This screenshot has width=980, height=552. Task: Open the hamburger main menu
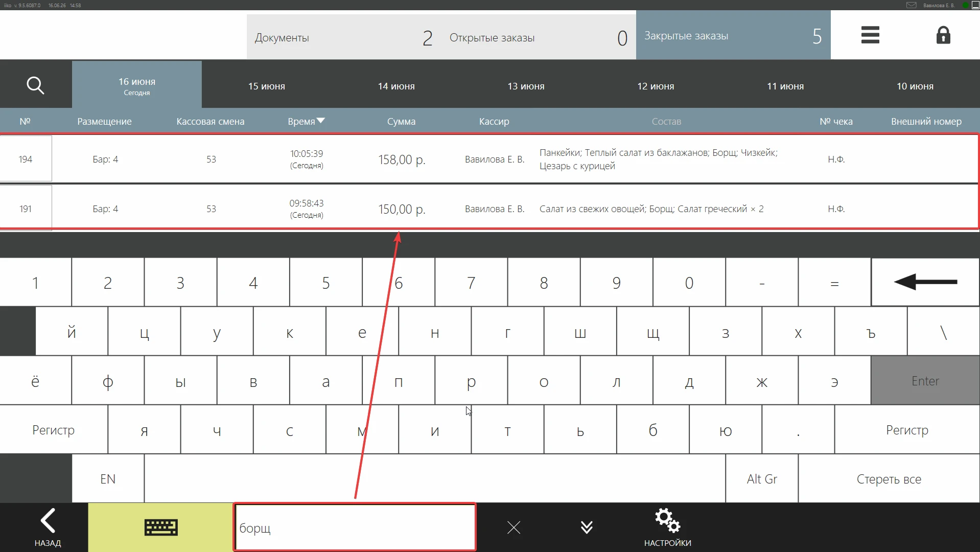click(x=870, y=35)
